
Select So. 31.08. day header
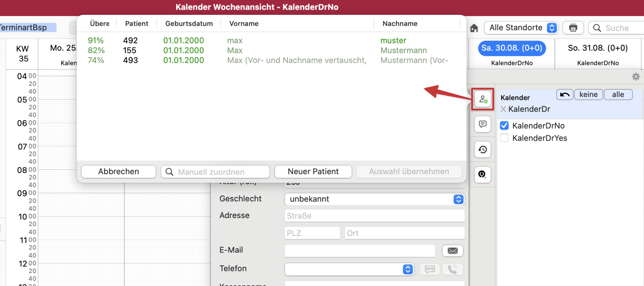tap(598, 48)
